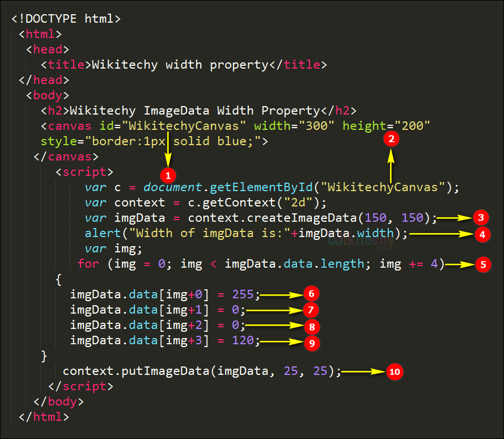
Task: Select red circle 4 beside the alert line
Action: pyautogui.click(x=481, y=233)
